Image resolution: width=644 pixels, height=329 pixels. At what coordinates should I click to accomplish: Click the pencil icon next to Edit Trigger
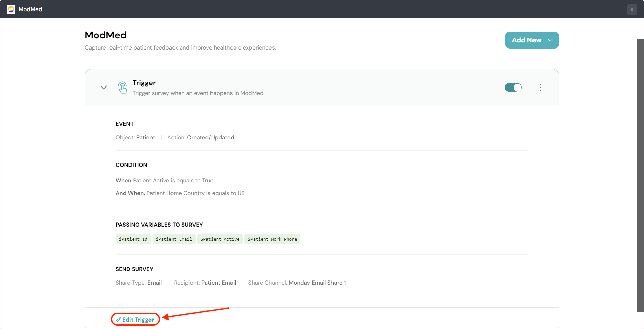click(x=118, y=319)
